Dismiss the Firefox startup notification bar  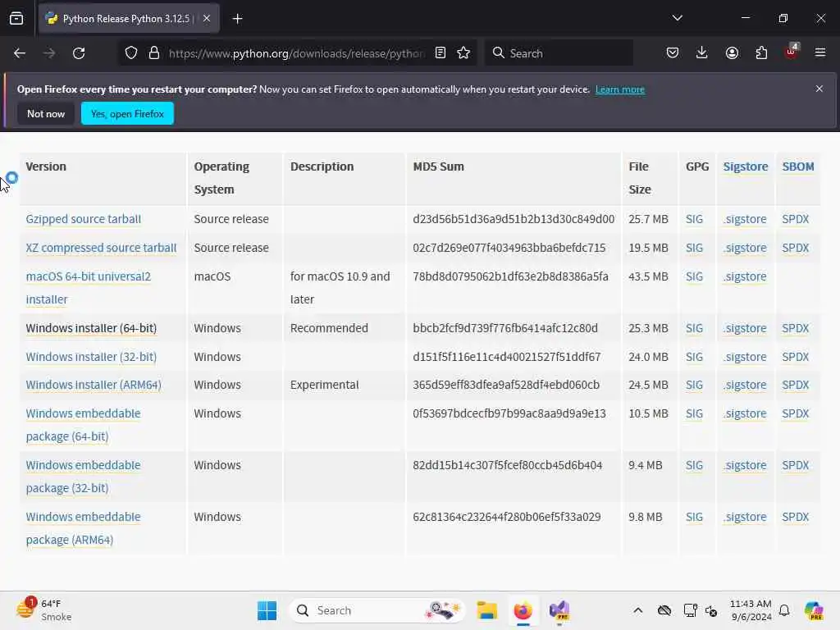(819, 89)
